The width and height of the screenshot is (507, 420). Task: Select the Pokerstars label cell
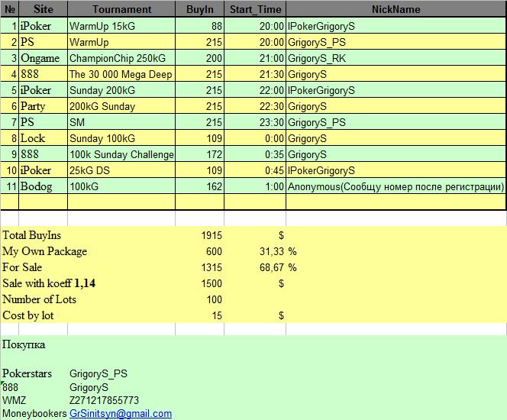pyautogui.click(x=27, y=373)
